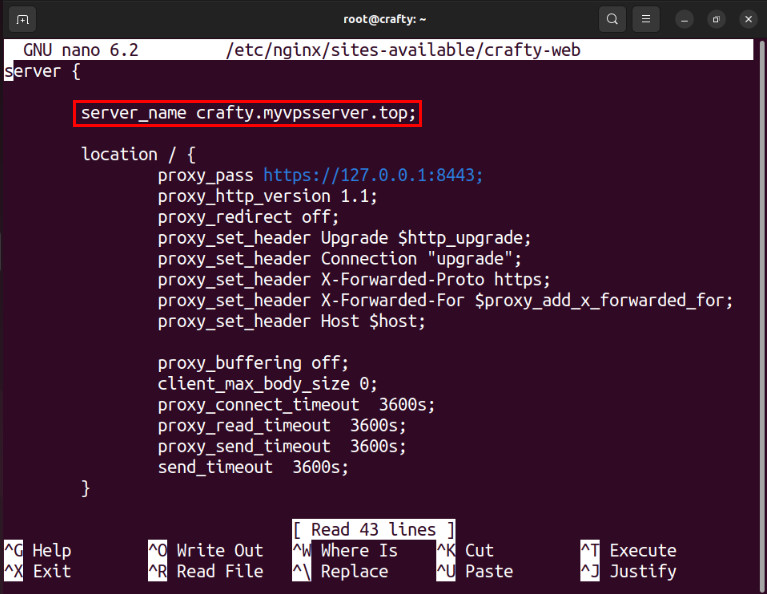Screen dimensions: 767x594
Task: Click the send_timeout 3600s line
Action: [x=253, y=467]
